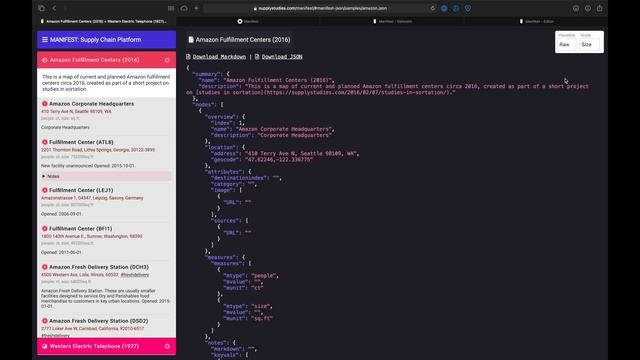Click the circular icon right of Western Electric header
The height and width of the screenshot is (360, 640).
click(167, 346)
